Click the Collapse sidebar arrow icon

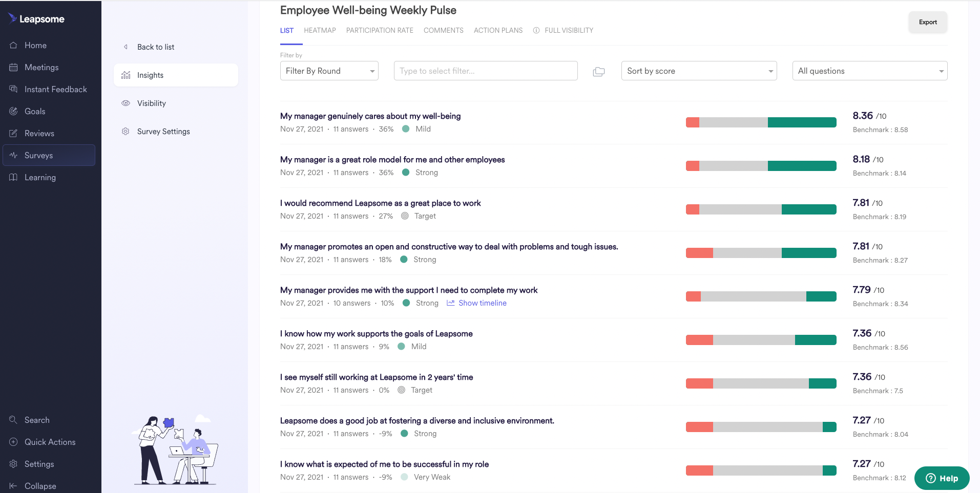coord(13,486)
